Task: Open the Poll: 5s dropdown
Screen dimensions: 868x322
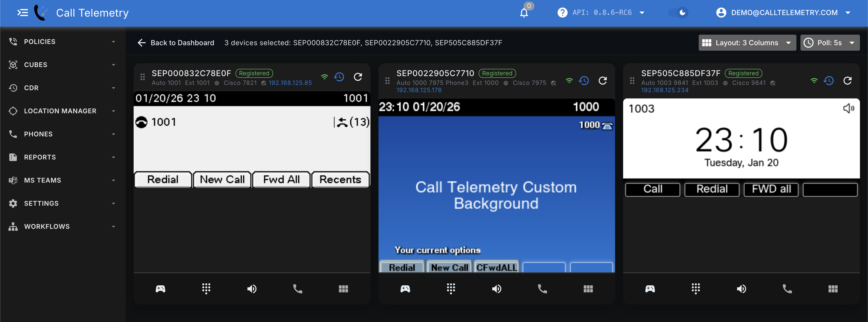Action: tap(830, 43)
